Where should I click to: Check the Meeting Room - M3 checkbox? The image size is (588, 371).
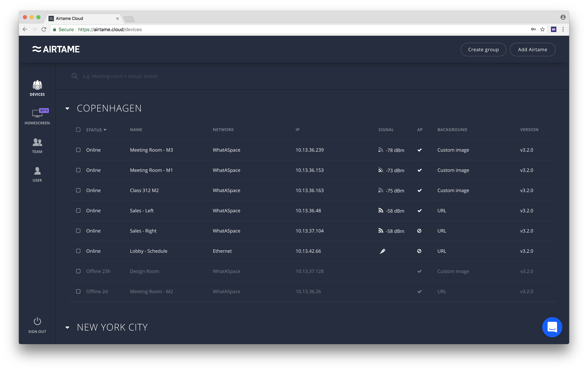coord(78,150)
